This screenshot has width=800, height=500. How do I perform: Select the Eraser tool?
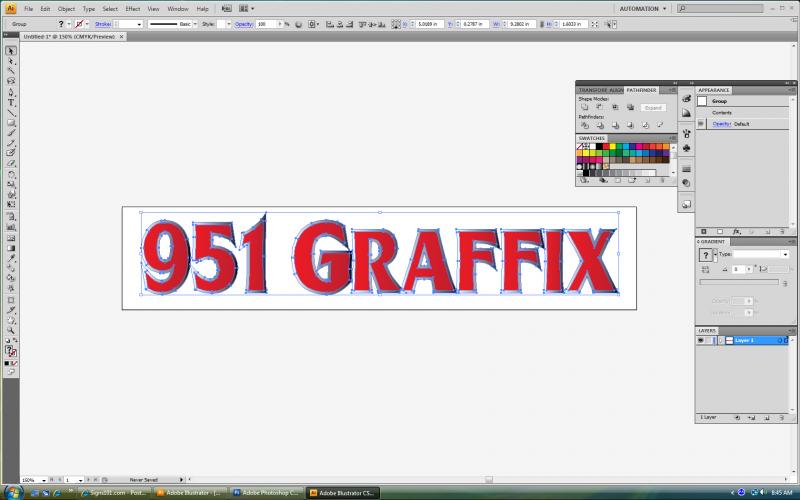[11, 164]
